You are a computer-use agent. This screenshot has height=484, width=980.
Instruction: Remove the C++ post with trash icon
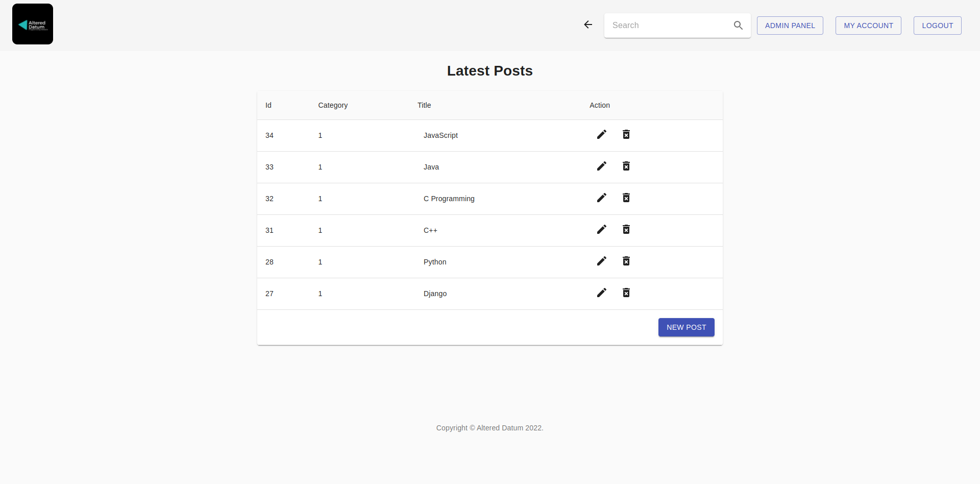(626, 229)
